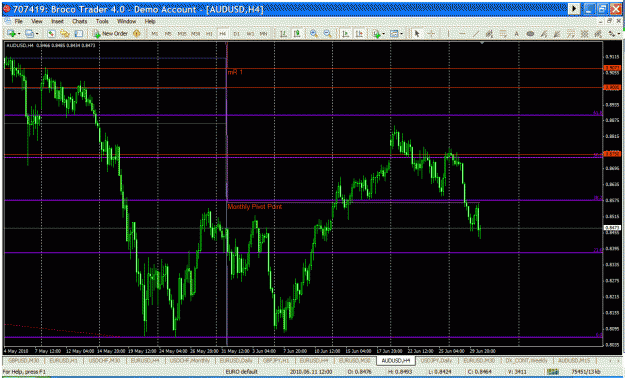Switch chart to MN timeframe
The width and height of the screenshot is (625, 378).
[x=263, y=34]
